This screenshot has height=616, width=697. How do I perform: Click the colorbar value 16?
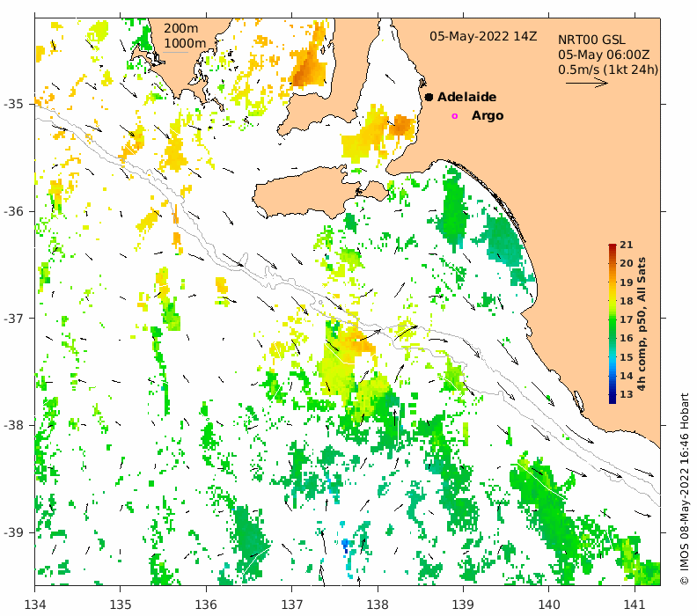pos(627,338)
